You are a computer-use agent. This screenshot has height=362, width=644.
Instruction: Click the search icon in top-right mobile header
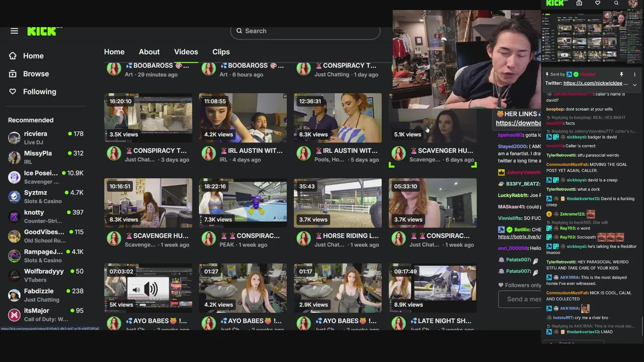point(616,3)
